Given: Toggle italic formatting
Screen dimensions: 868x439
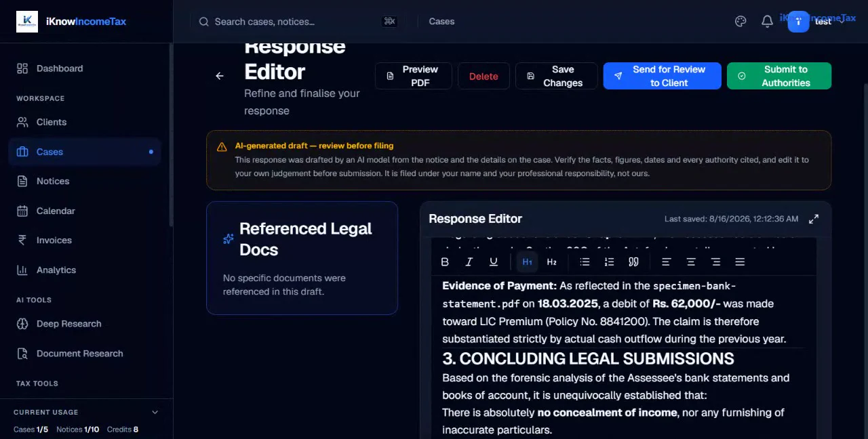Looking at the screenshot, I should click(469, 262).
